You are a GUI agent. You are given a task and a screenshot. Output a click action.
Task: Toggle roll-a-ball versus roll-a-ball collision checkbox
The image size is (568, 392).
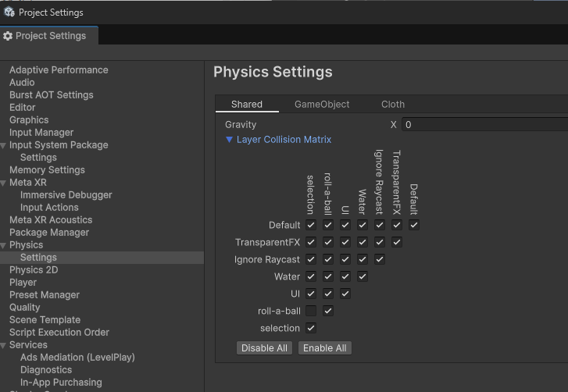coord(328,311)
